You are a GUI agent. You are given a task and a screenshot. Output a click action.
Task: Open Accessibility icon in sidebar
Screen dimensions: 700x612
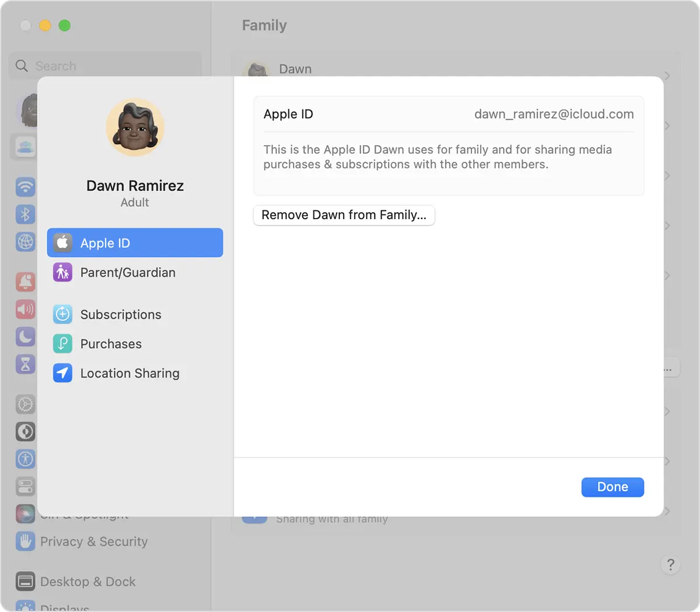point(25,459)
